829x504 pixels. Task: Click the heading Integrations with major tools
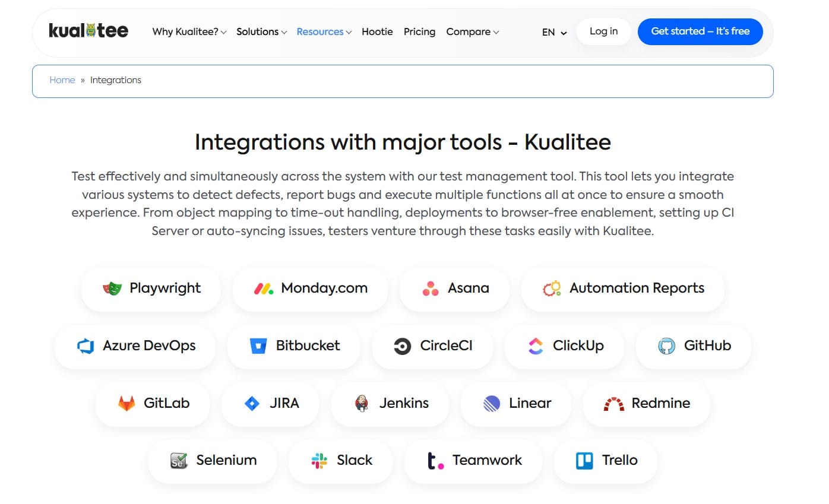(x=403, y=142)
